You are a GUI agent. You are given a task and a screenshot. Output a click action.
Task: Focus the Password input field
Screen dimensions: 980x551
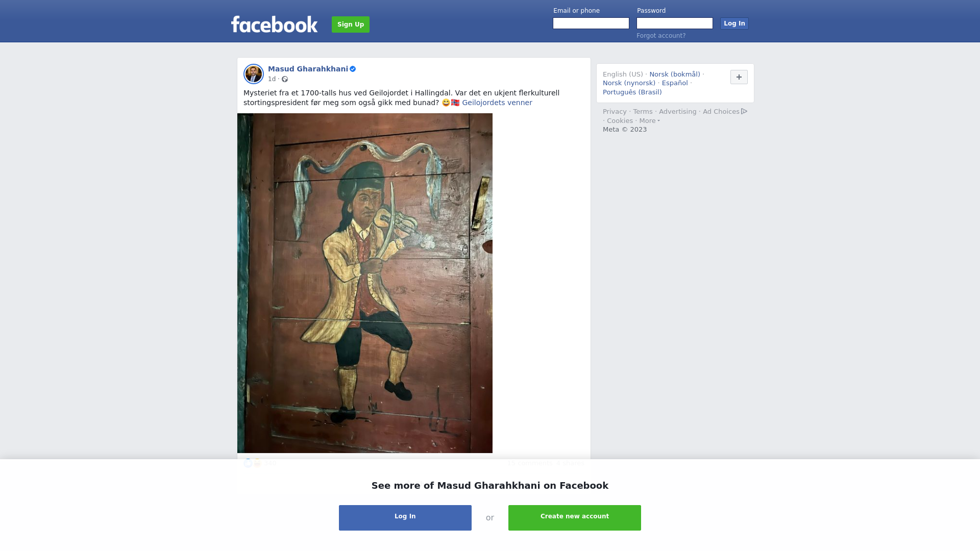click(x=675, y=23)
